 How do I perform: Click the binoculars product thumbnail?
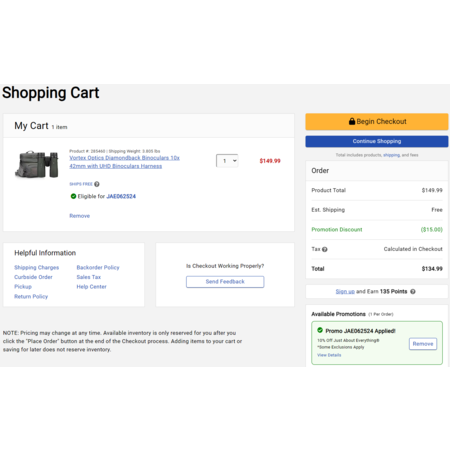[37, 164]
